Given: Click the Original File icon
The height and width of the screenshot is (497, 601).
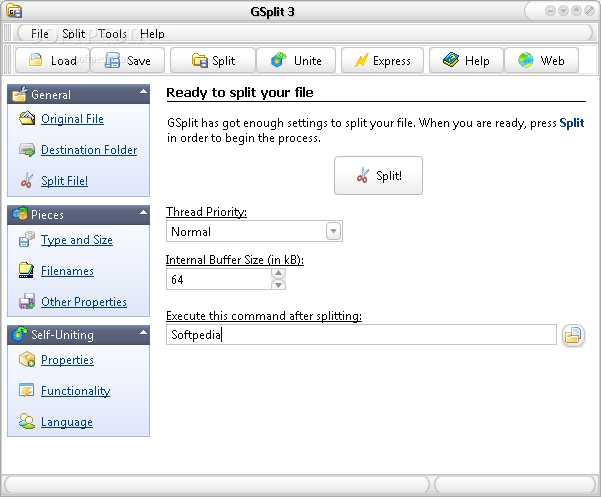Looking at the screenshot, I should (x=27, y=118).
